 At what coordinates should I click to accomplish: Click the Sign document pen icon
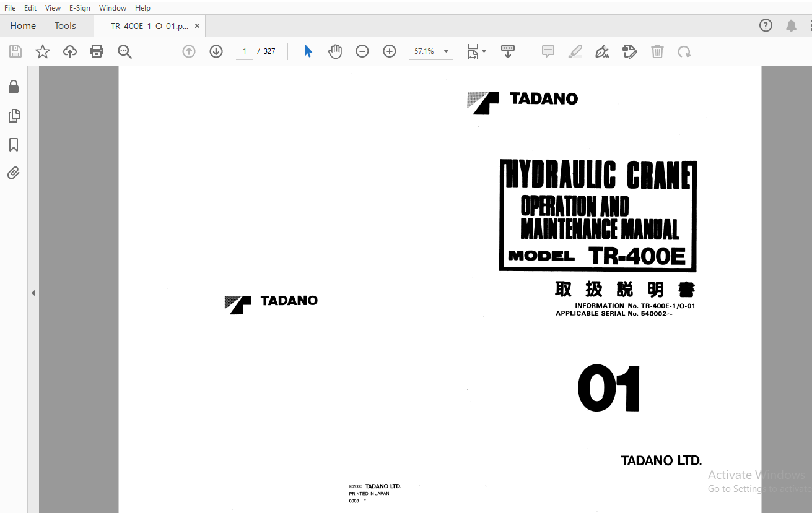tap(602, 51)
